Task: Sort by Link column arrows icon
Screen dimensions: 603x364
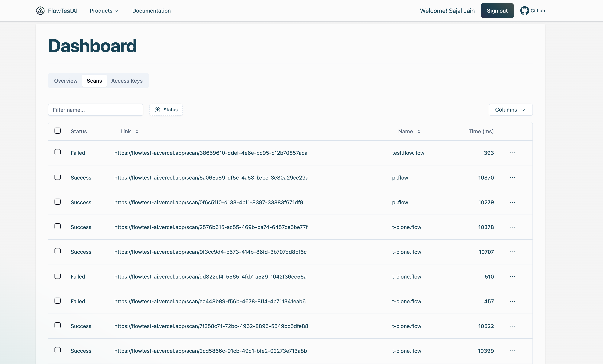Action: tap(137, 132)
